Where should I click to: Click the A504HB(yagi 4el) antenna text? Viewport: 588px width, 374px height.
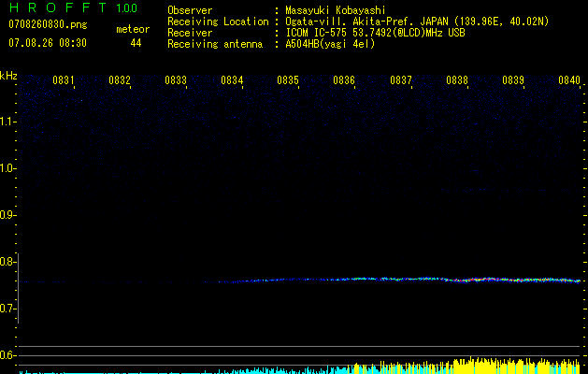point(330,44)
